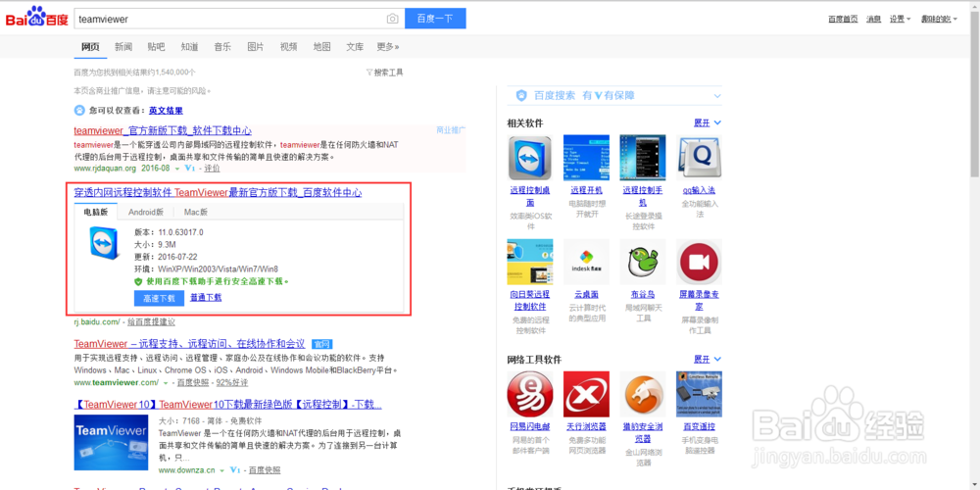Select the Mac版 tab
This screenshot has height=490, width=980.
pos(196,212)
